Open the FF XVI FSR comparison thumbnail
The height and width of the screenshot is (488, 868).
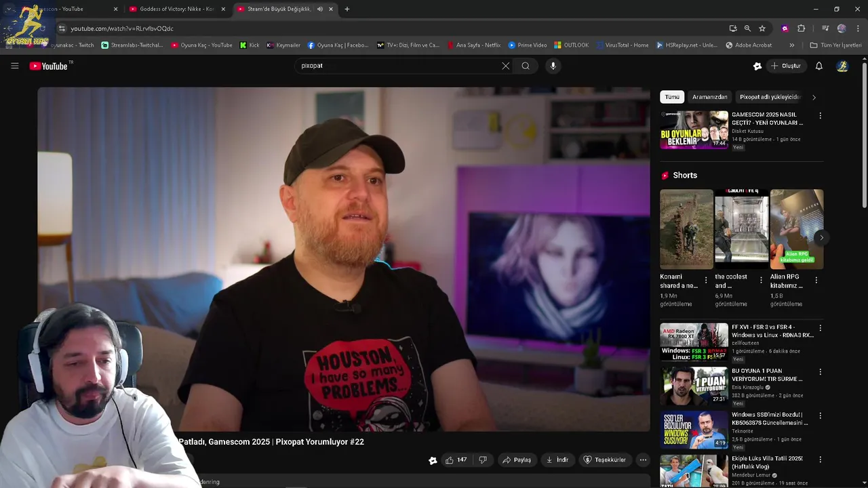[x=694, y=342]
